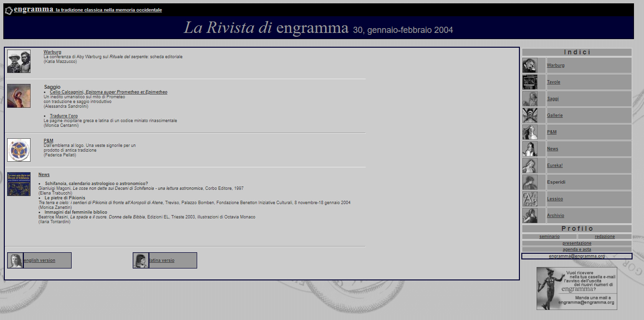Open the P&M section link in main content
644x320 pixels.
(x=48, y=141)
